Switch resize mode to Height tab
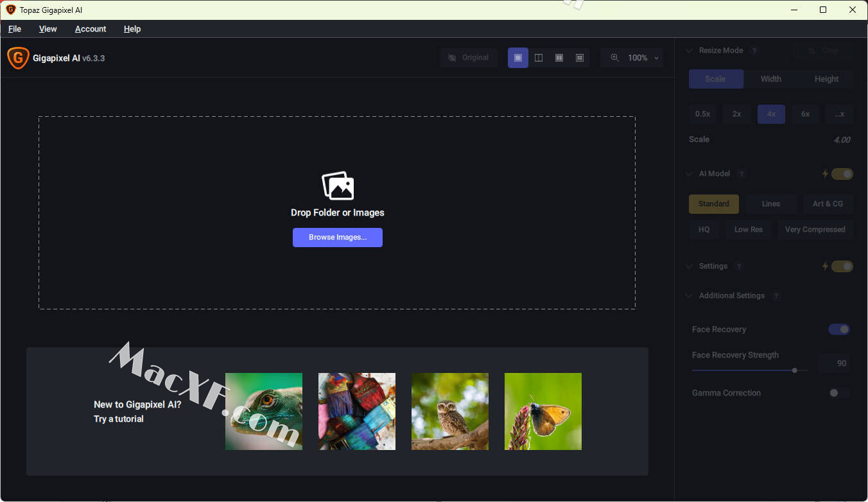868x502 pixels. coord(826,79)
